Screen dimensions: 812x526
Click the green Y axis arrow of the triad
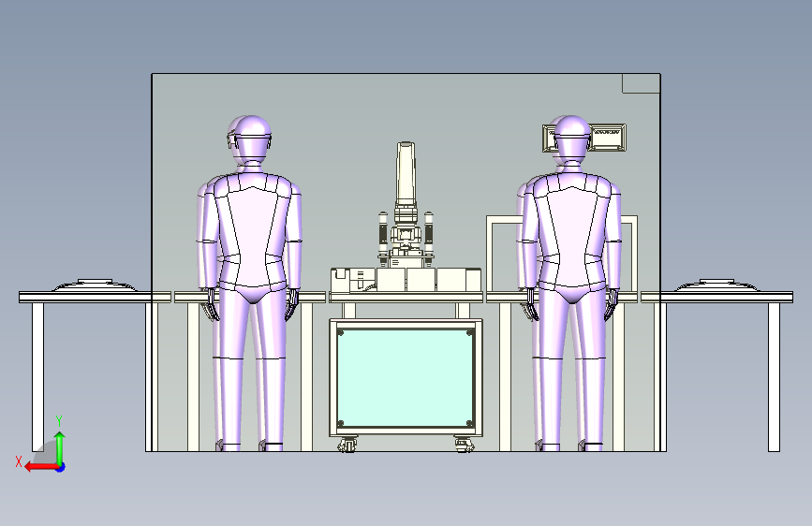pos(60,447)
